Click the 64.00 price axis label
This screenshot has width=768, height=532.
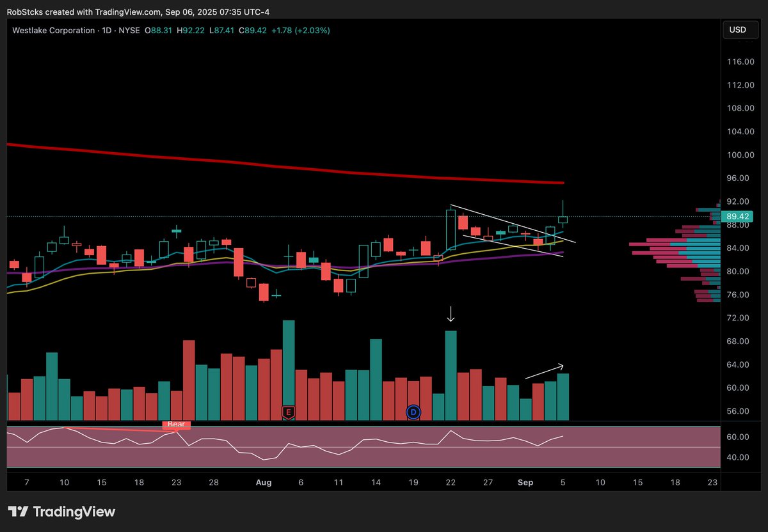pyautogui.click(x=739, y=364)
